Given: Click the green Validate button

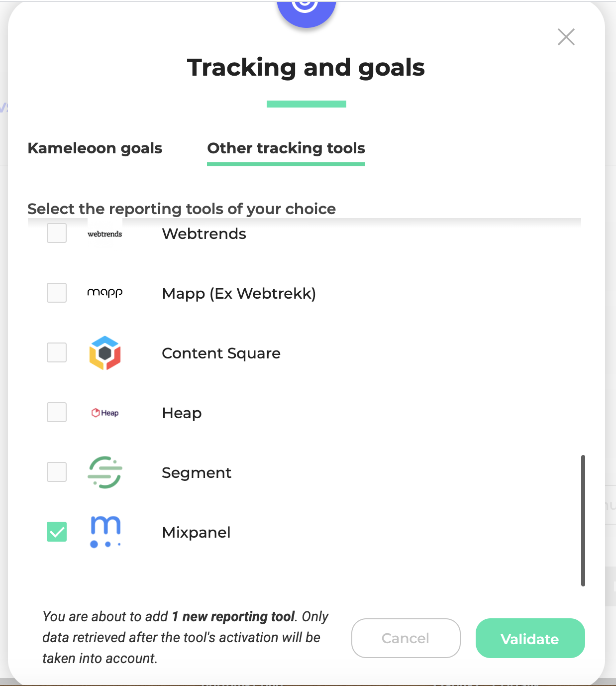Looking at the screenshot, I should pos(530,638).
